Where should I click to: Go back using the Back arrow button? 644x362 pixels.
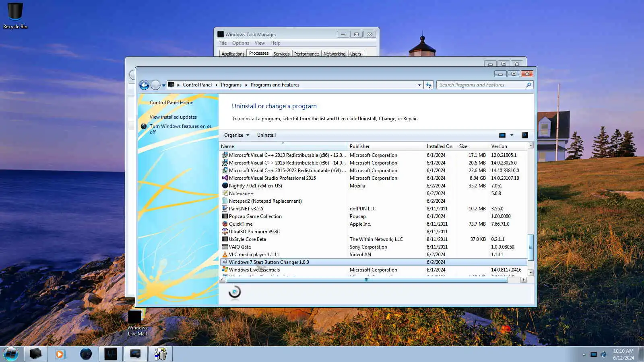(x=144, y=85)
